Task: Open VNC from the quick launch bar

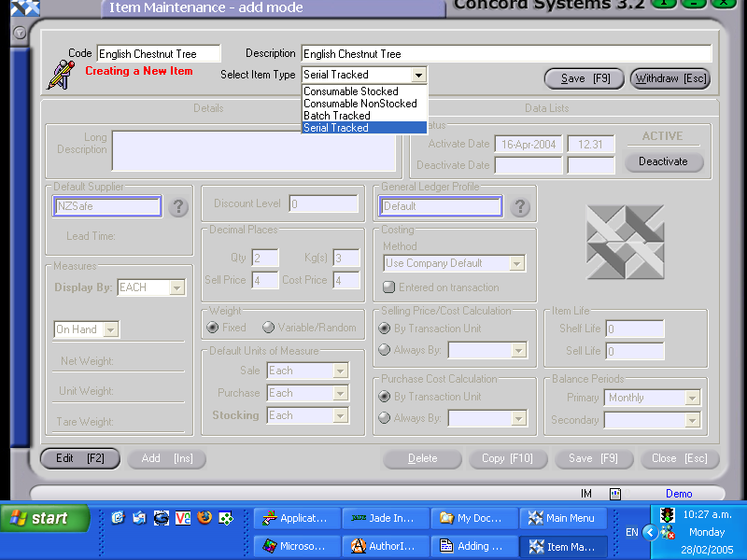Action: [x=182, y=516]
